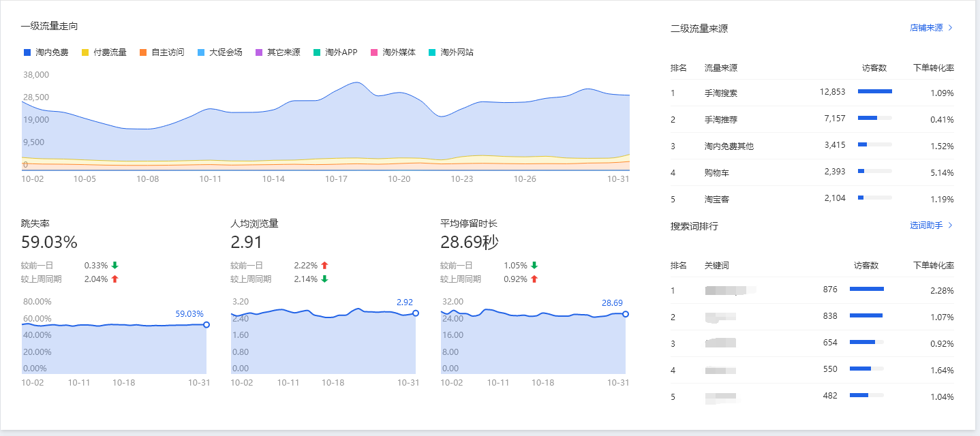980x436 pixels.
Task: Click the 淘外网站 legend marker
Action: coord(432,52)
